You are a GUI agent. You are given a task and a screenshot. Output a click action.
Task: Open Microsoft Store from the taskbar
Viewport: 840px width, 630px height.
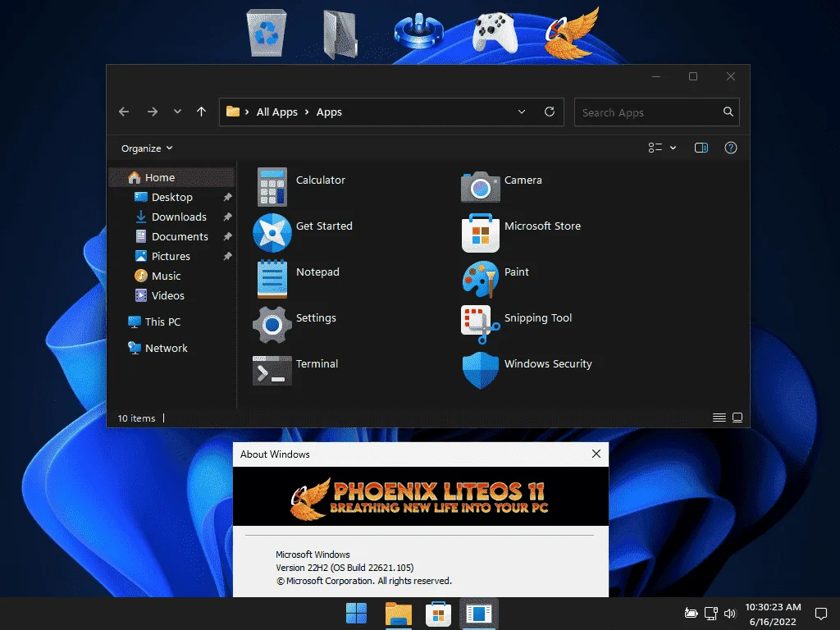pyautogui.click(x=438, y=614)
